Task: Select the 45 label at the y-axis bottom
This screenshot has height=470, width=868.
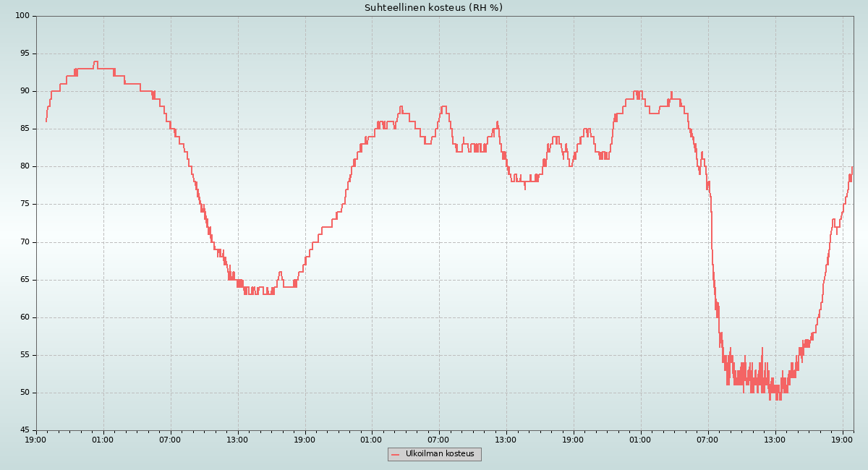Action: [x=25, y=431]
